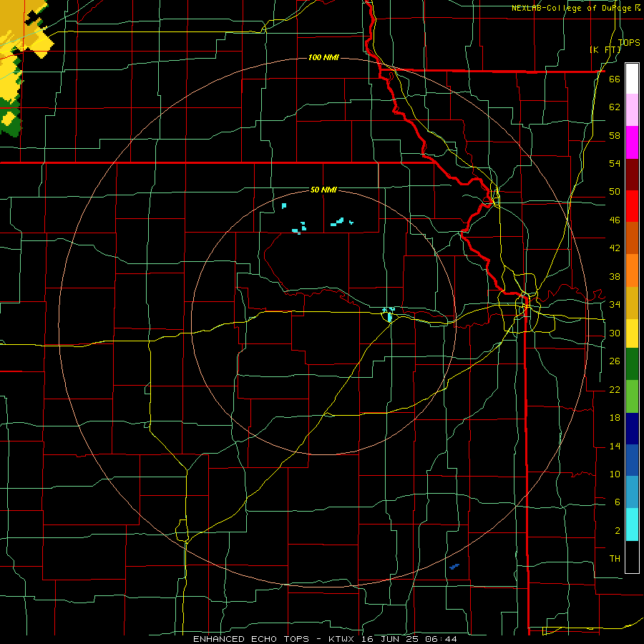Click the 10 legend value
644x644 pixels.
[x=615, y=474]
